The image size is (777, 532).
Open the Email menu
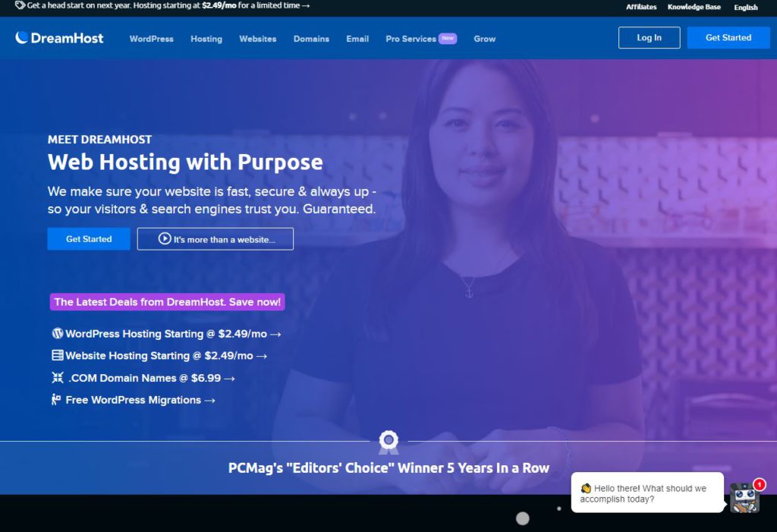coord(357,39)
